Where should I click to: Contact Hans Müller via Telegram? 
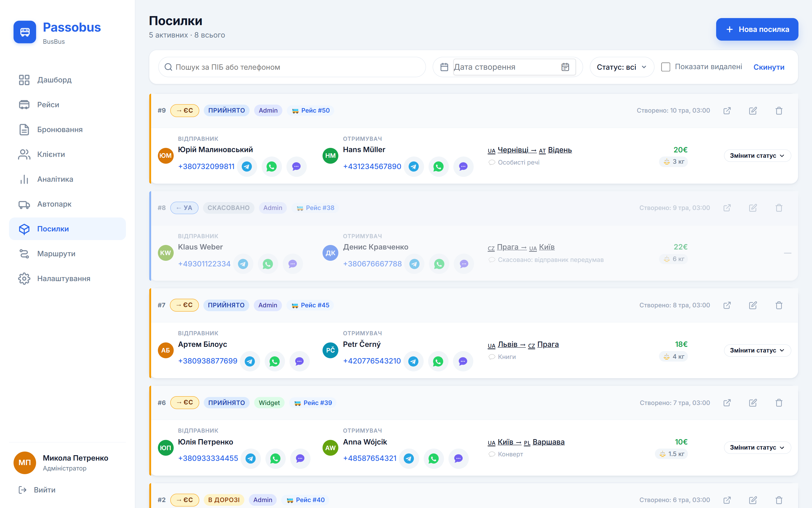[x=414, y=166]
